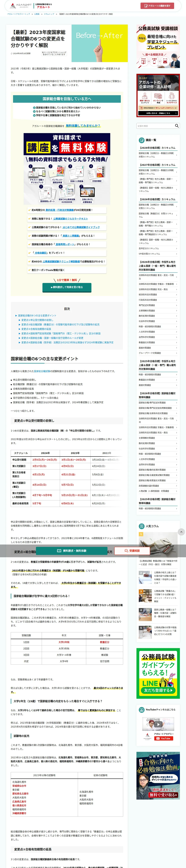Open はじめての公務員試験ガイドブック link
The height and width of the screenshot is (868, 186).
81,227
